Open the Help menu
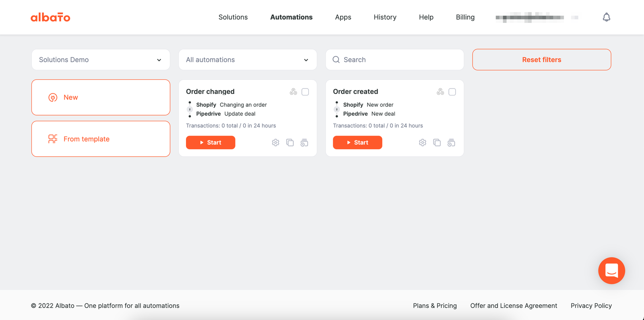The width and height of the screenshot is (644, 320). [426, 17]
